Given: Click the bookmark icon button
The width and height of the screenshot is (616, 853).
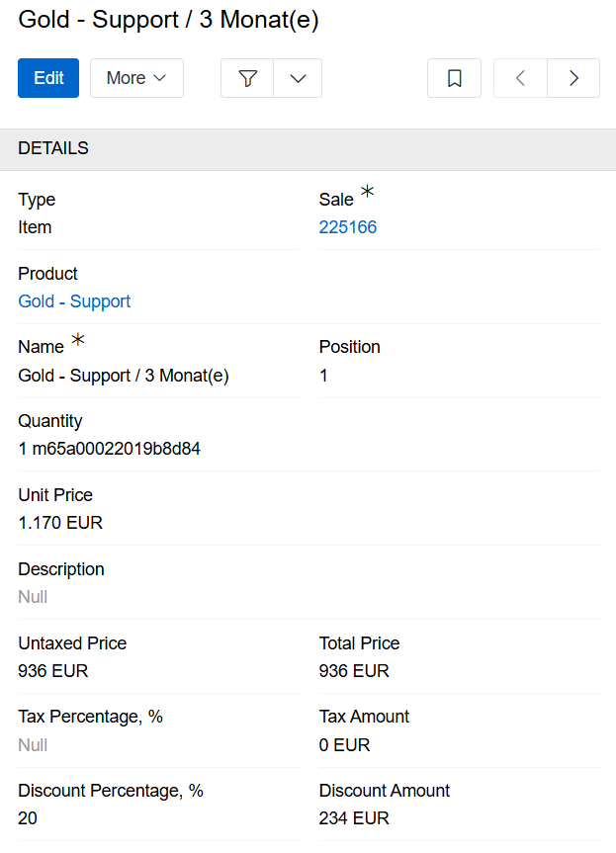Looking at the screenshot, I should [x=454, y=78].
